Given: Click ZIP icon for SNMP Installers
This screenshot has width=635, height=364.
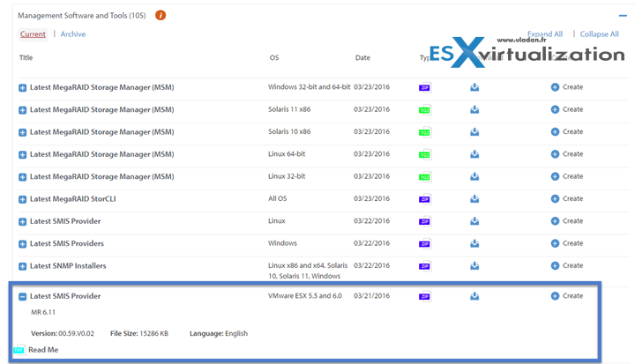Looking at the screenshot, I should click(425, 265).
